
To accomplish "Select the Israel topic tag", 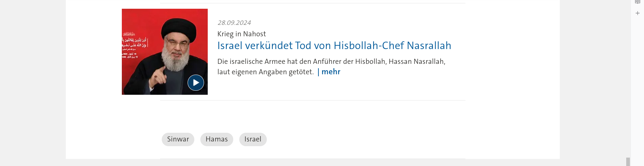I will (x=253, y=139).
